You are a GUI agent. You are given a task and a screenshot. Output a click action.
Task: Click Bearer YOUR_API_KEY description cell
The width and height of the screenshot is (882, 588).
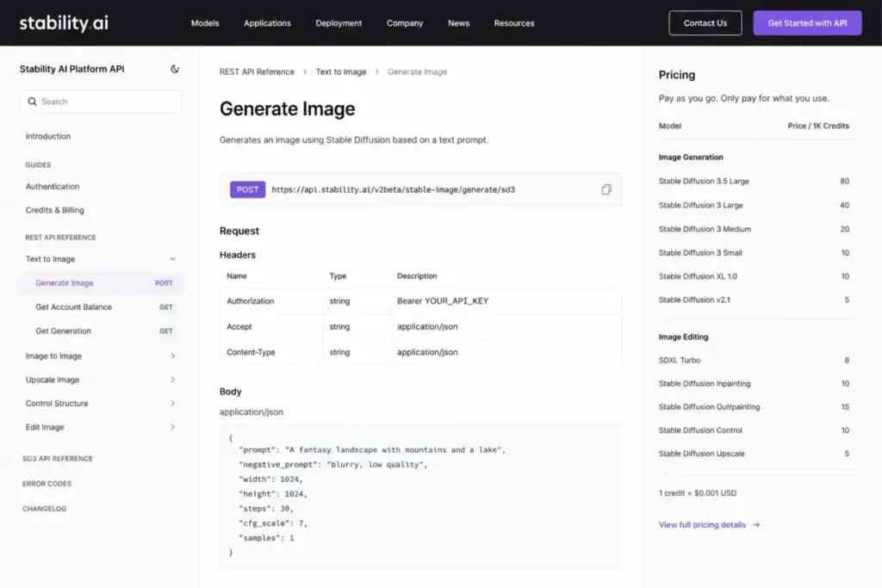(443, 300)
